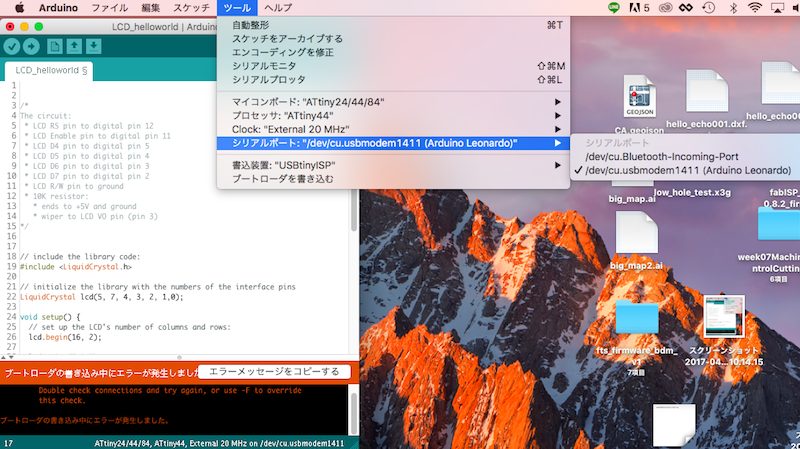Expand the マイコンボード ATtiny24/44/84 submenu
The image size is (800, 449).
coord(393,102)
